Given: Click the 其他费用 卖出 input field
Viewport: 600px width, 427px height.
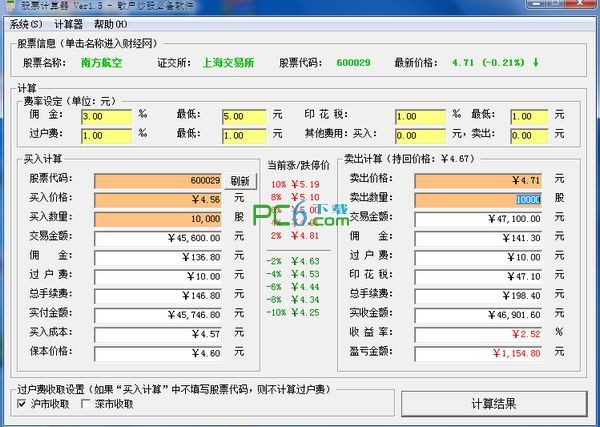Looking at the screenshot, I should 529,136.
